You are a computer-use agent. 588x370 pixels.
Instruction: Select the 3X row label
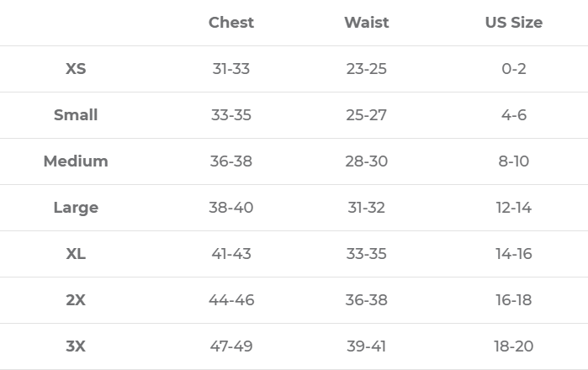tap(76, 346)
